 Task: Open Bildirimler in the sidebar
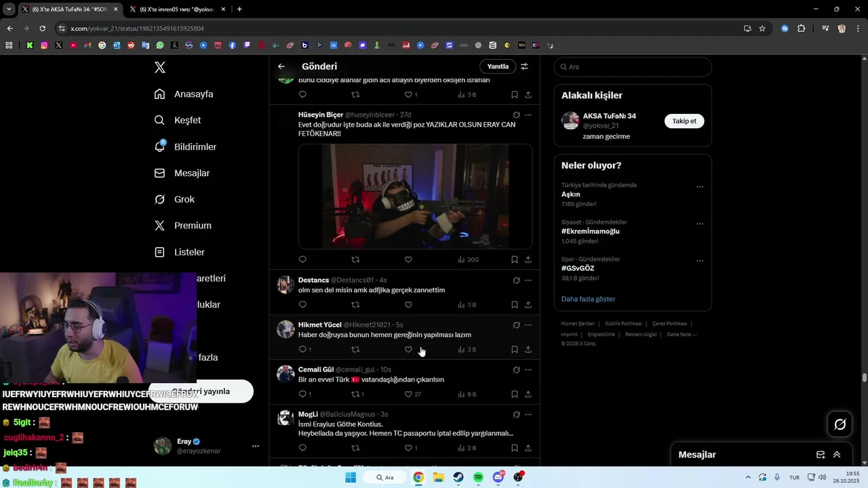point(185,147)
